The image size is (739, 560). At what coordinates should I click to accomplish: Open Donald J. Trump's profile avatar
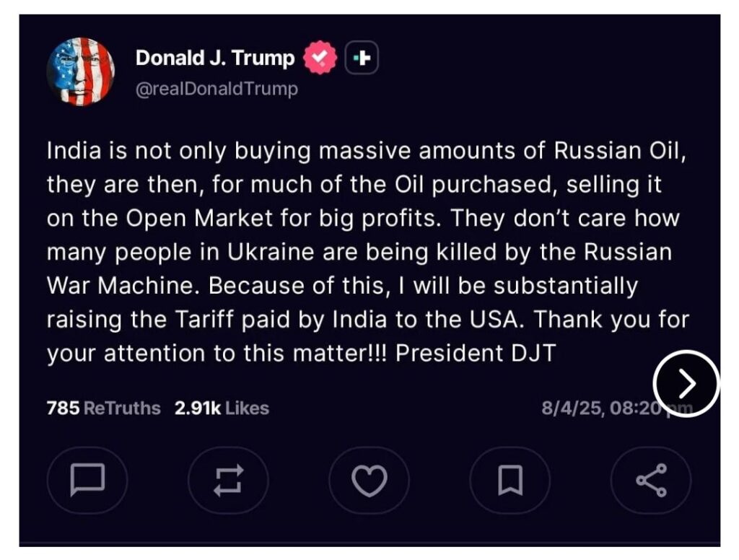[81, 71]
